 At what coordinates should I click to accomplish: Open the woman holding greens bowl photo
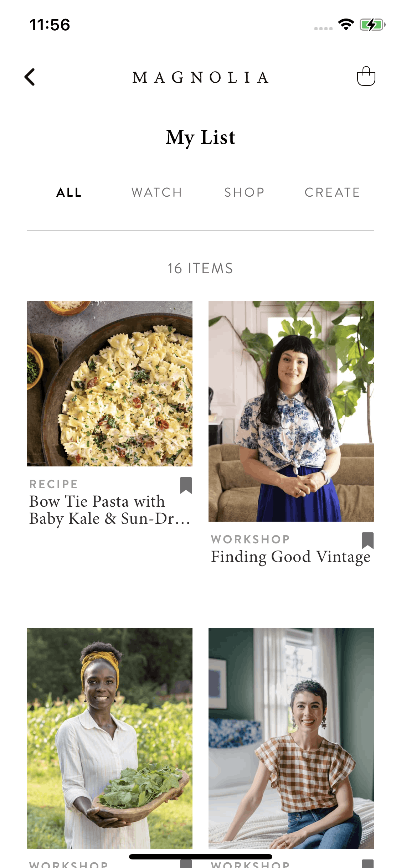tap(109, 738)
